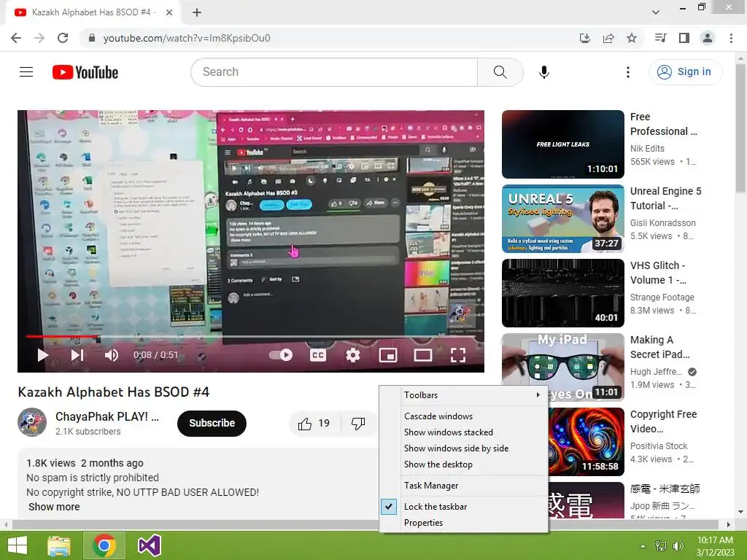Screen dimensions: 747x560
Task: Open Task Manager from context menu
Action: [463, 485]
